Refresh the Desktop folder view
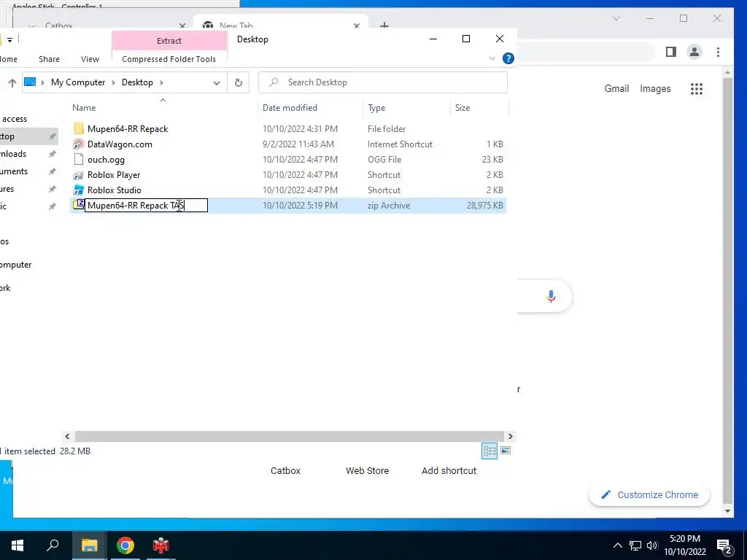The height and width of the screenshot is (560, 747). point(239,82)
